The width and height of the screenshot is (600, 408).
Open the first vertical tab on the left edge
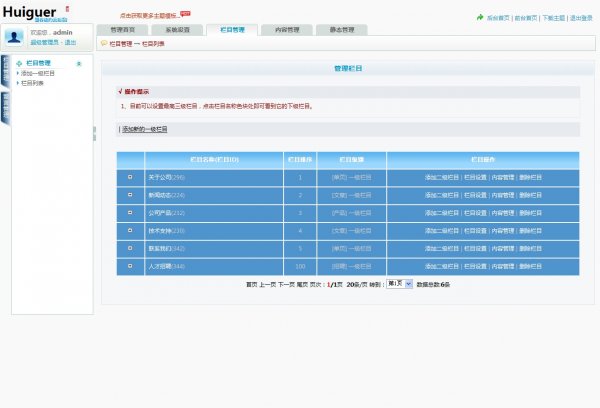pyautogui.click(x=6, y=71)
